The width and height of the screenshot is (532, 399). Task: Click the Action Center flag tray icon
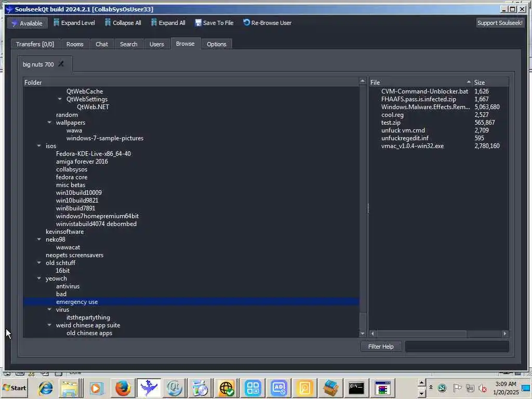point(457,388)
